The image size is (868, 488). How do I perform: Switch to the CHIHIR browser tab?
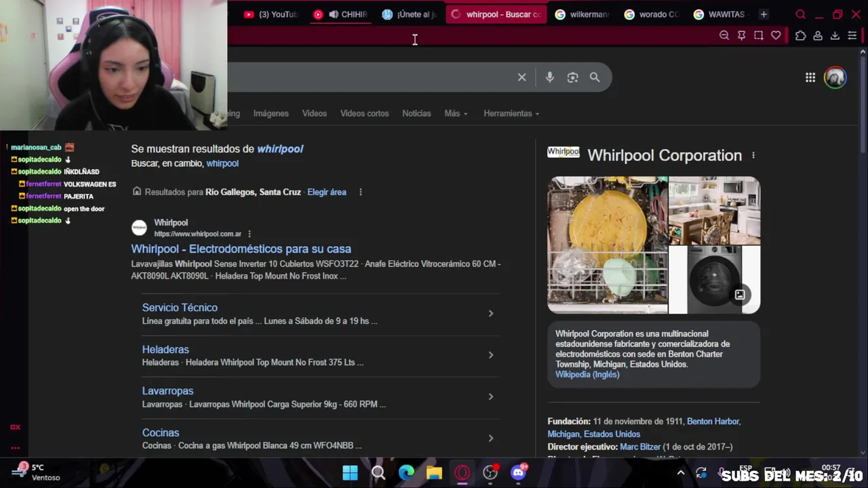pos(340,14)
